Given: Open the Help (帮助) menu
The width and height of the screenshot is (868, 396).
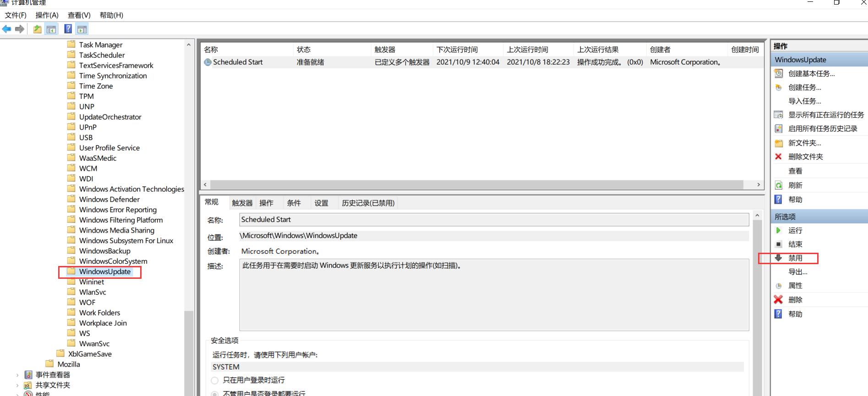Looking at the screenshot, I should 111,15.
